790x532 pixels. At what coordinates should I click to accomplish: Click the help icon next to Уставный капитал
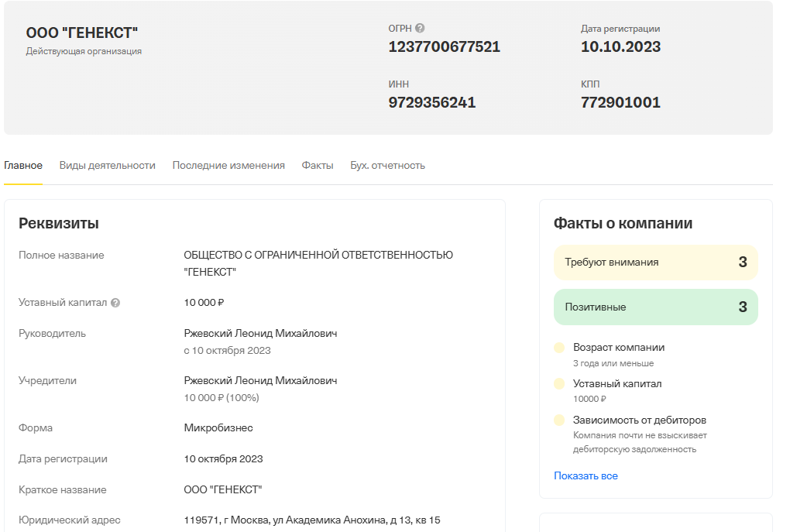click(x=115, y=303)
